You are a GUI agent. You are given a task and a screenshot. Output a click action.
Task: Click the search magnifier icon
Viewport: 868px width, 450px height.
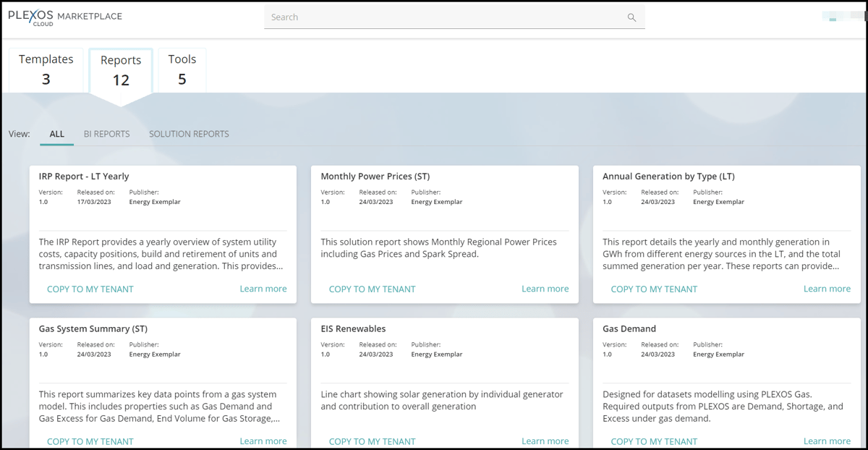631,17
